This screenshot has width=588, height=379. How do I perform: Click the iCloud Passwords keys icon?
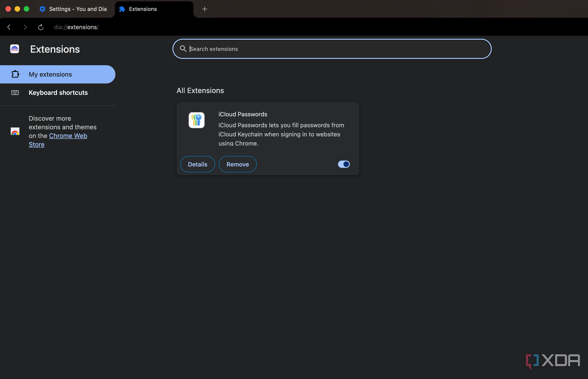point(196,120)
